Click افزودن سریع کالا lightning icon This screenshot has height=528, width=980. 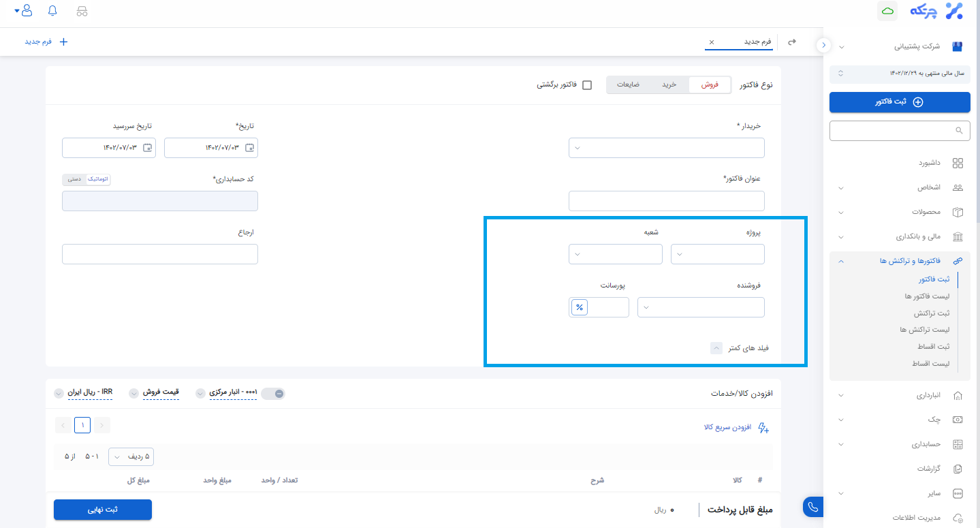(x=763, y=428)
